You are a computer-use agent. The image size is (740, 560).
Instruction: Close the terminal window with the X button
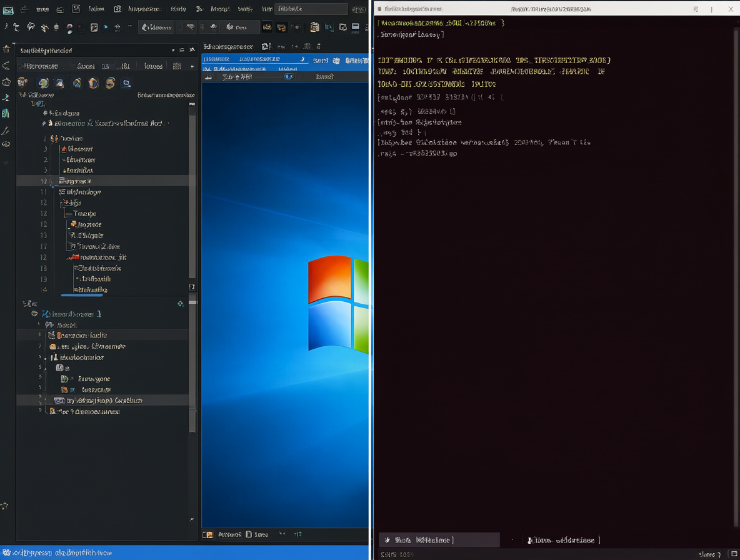(730, 9)
